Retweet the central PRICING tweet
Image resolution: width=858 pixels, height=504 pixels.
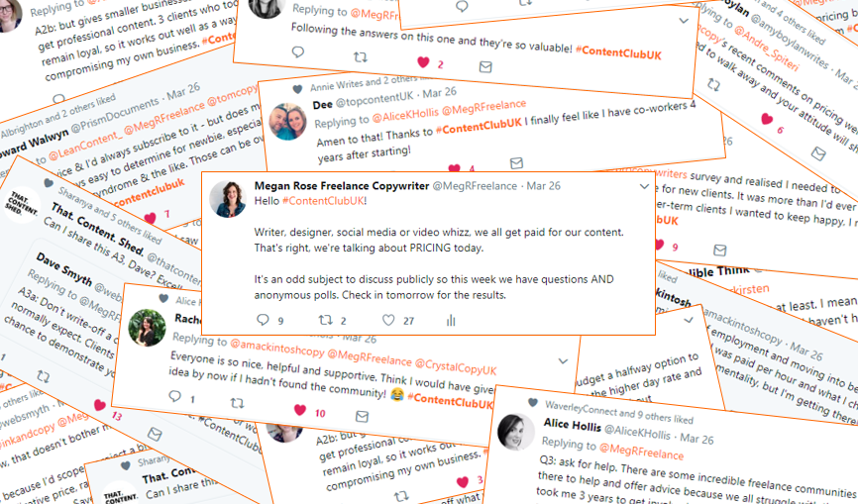(x=326, y=320)
